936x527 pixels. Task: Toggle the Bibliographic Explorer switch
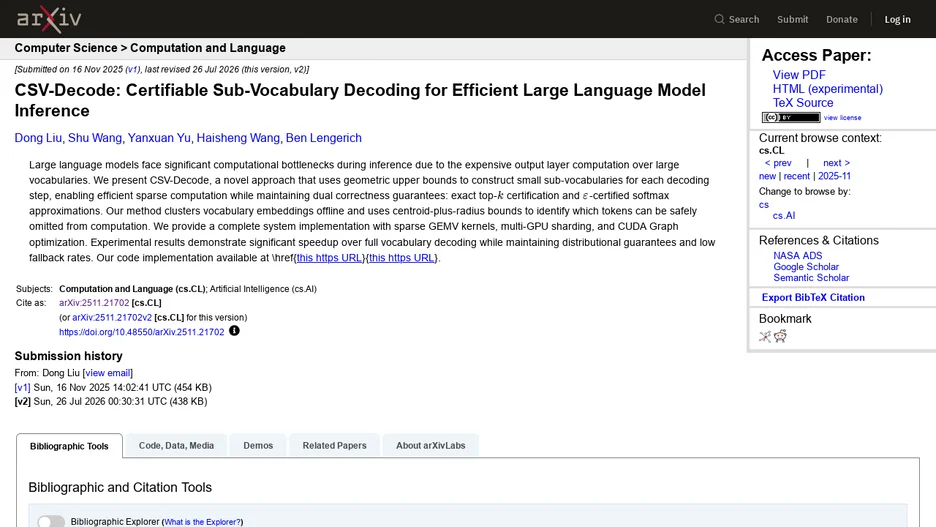[51, 522]
